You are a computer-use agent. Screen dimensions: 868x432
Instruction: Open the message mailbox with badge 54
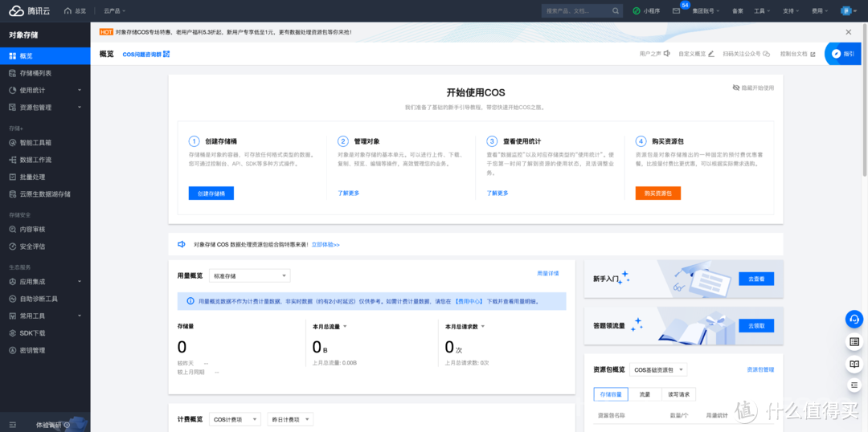click(676, 10)
